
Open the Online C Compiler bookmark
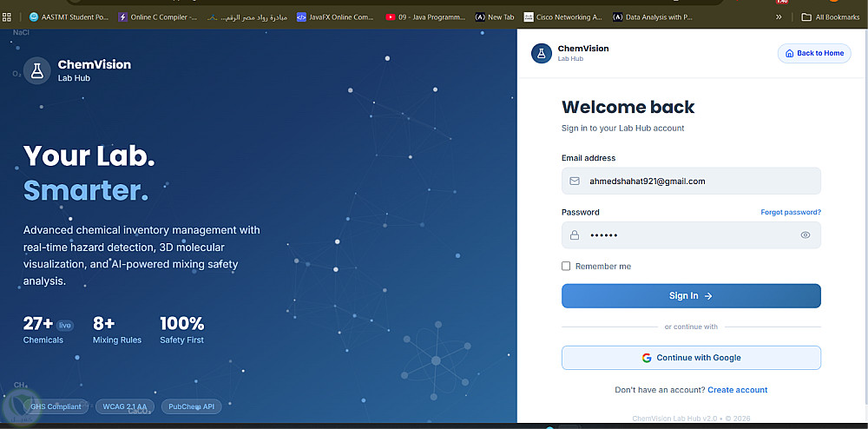[x=158, y=17]
